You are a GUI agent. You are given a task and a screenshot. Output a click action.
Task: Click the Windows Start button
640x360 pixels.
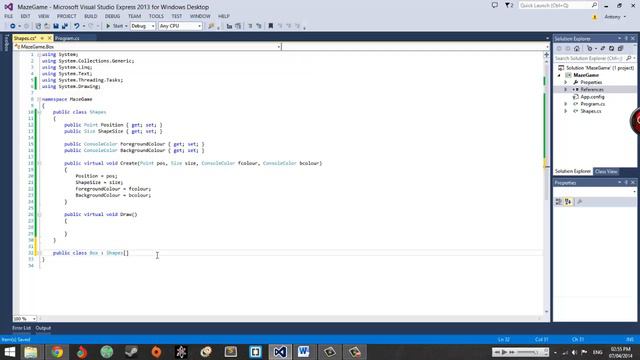click(9, 352)
